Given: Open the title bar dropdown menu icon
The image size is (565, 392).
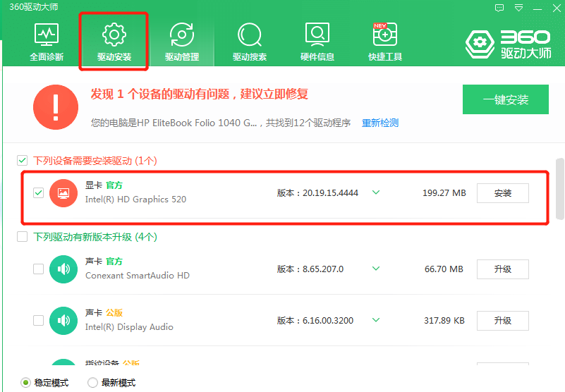Looking at the screenshot, I should point(518,8).
